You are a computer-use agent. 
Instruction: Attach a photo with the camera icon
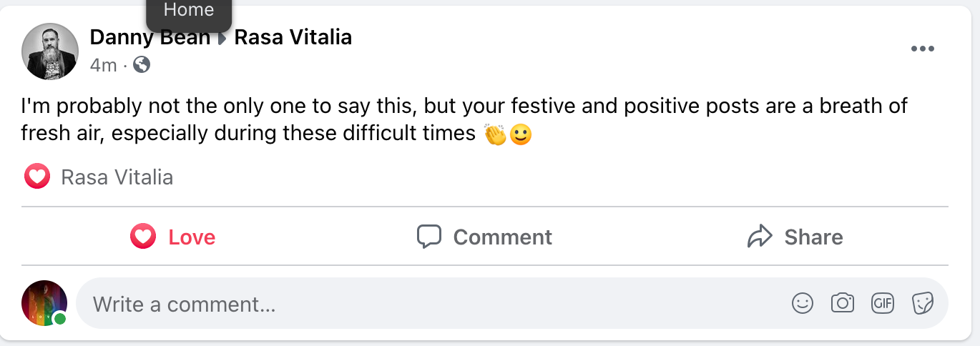(843, 304)
